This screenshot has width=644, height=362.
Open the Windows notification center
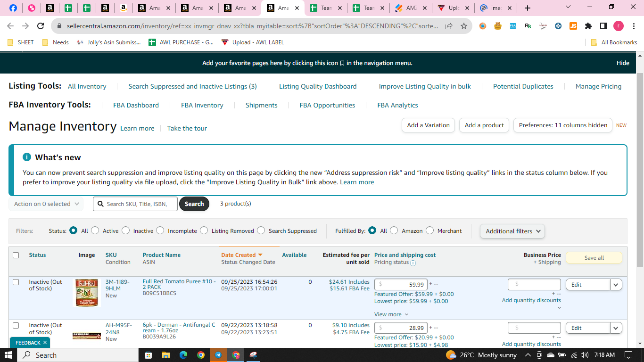(x=628, y=355)
